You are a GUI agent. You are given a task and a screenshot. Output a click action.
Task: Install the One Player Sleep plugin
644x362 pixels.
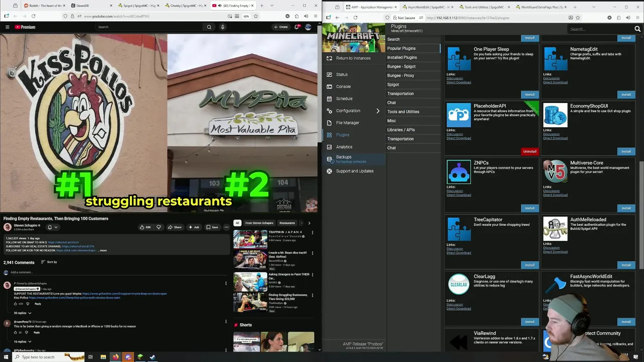530,95
